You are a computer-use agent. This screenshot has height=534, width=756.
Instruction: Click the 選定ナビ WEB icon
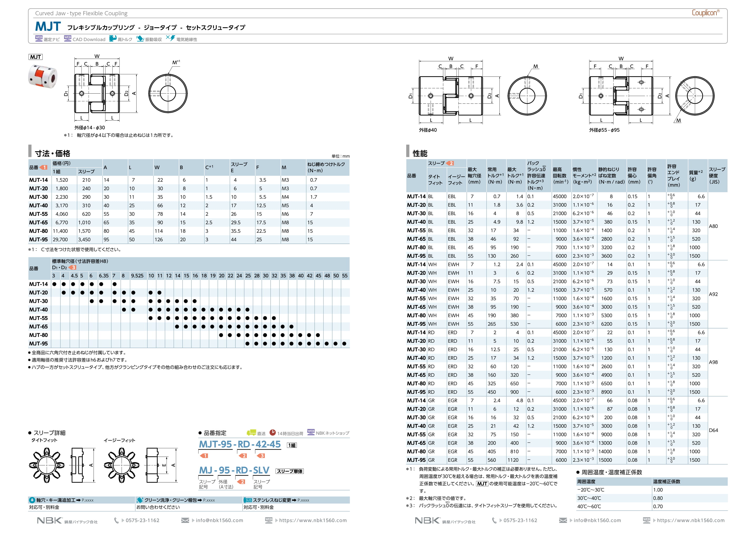coord(39,38)
